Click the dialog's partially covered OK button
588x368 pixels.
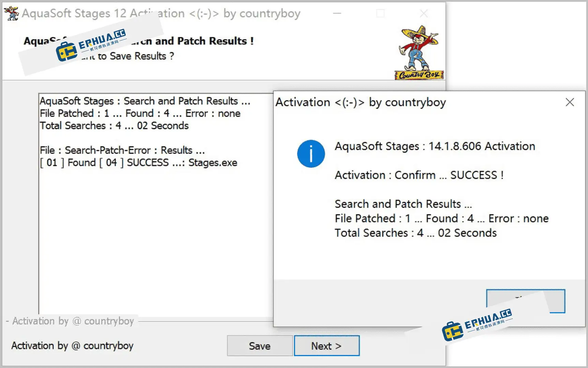525,301
